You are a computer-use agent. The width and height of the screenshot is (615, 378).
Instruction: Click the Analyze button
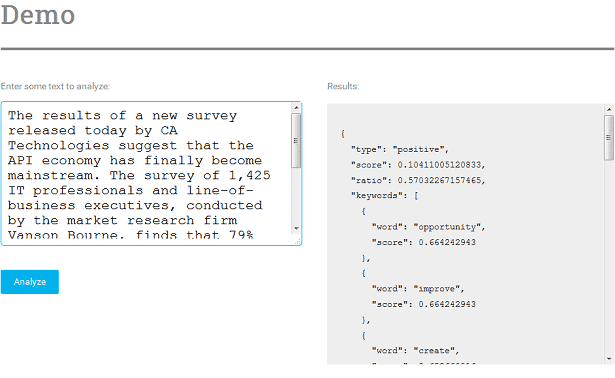30,282
